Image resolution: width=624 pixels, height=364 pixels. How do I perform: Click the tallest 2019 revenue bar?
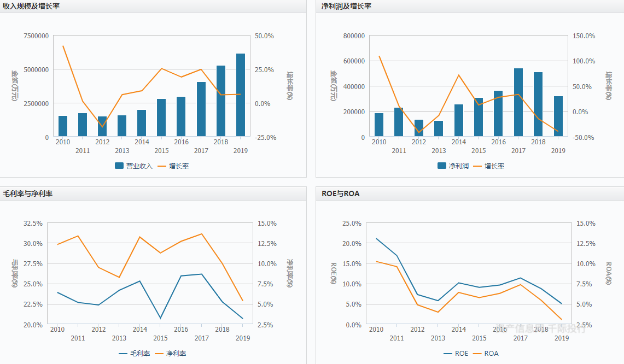click(x=241, y=95)
